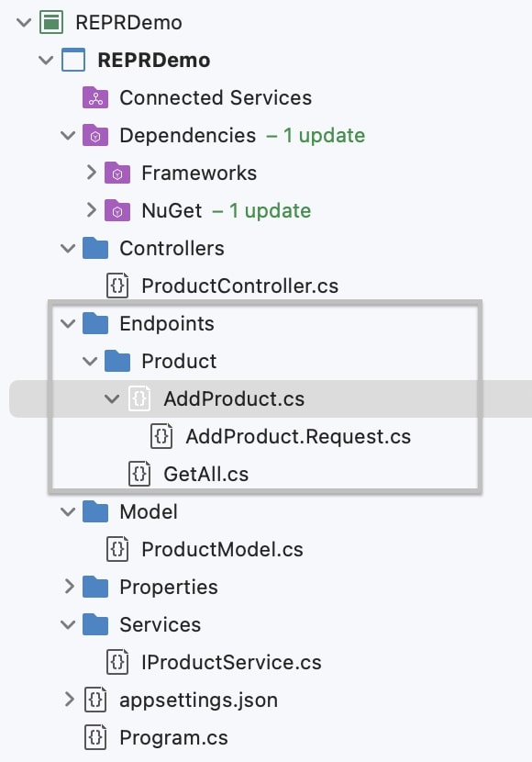Image resolution: width=532 pixels, height=762 pixels.
Task: Click the REPRDemo solution icon
Action: click(51, 22)
